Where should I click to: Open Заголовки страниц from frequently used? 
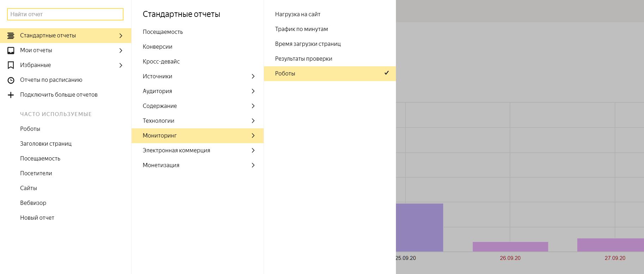(46, 144)
